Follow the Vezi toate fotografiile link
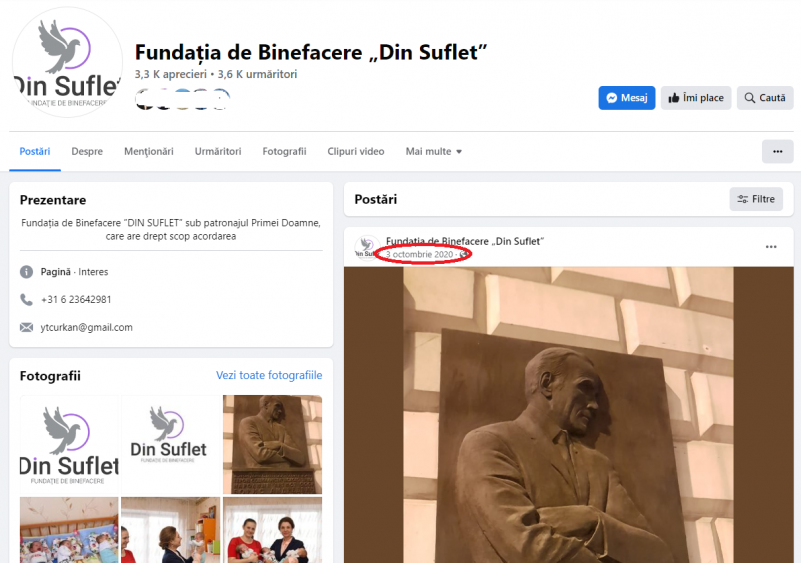 [x=269, y=375]
